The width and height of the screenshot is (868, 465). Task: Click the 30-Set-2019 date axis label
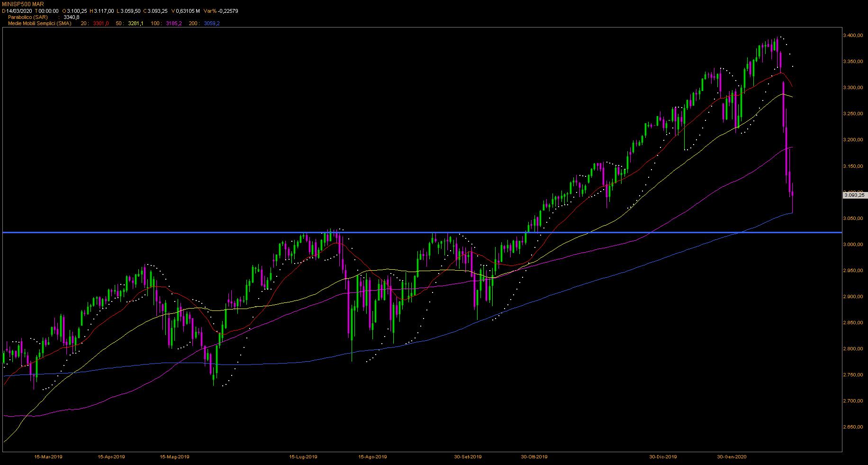[x=468, y=457]
